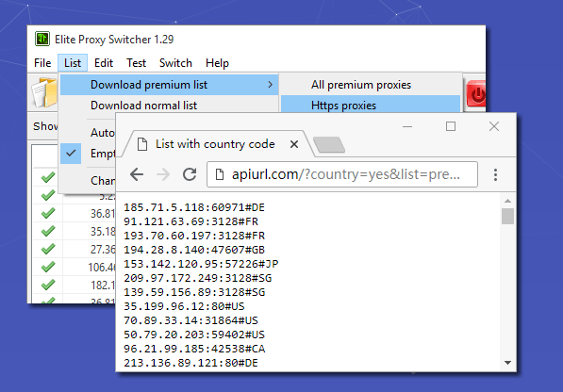
Task: Click the browser vertical scrollbar thumb
Action: tap(507, 216)
